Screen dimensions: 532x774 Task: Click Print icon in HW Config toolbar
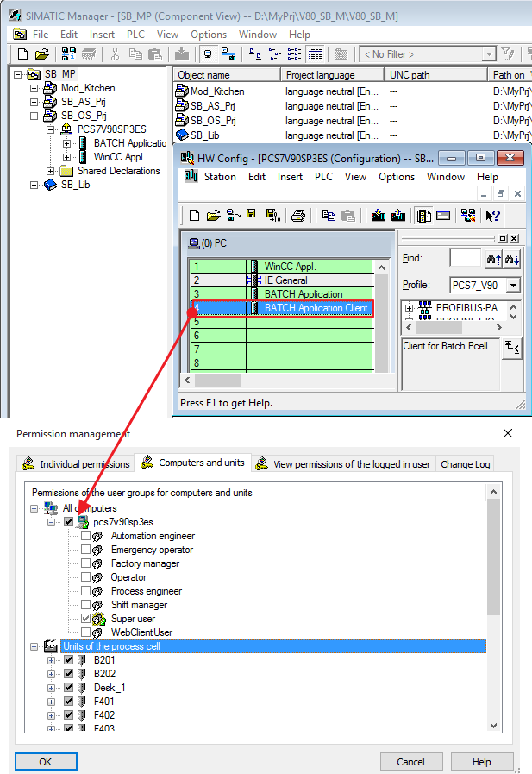coord(297,215)
